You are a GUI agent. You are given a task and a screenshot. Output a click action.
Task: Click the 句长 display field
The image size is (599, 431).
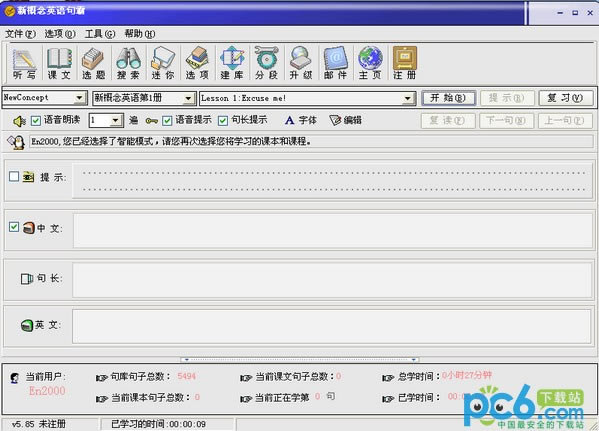click(x=332, y=280)
